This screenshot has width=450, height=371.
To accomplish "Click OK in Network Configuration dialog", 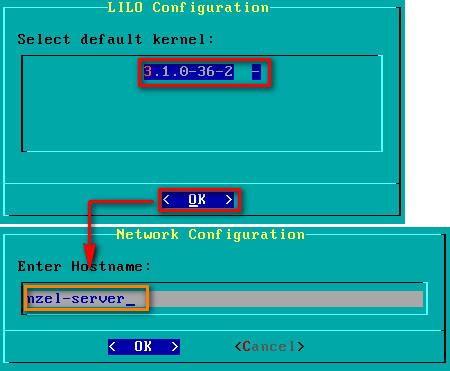I will pos(144,347).
